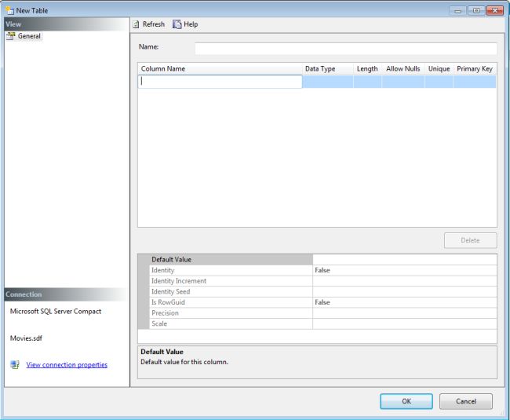Click the New Table title bar icon

coord(9,10)
